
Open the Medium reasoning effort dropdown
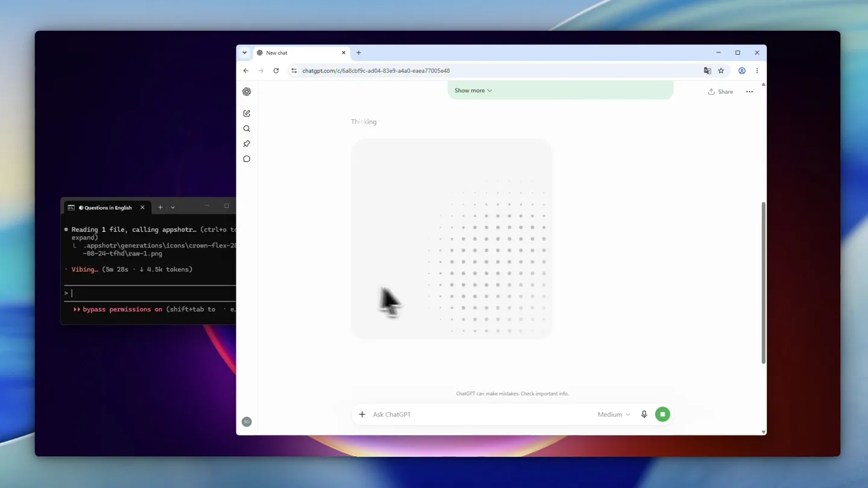614,414
